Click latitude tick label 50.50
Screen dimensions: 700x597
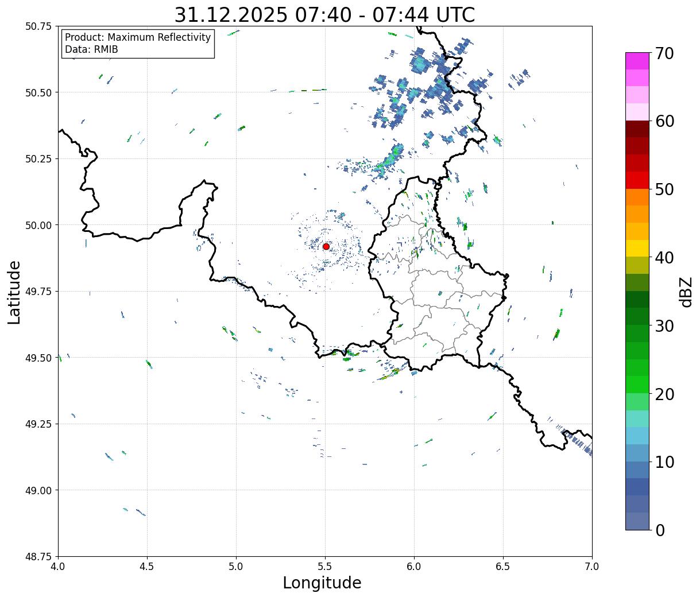tap(39, 92)
